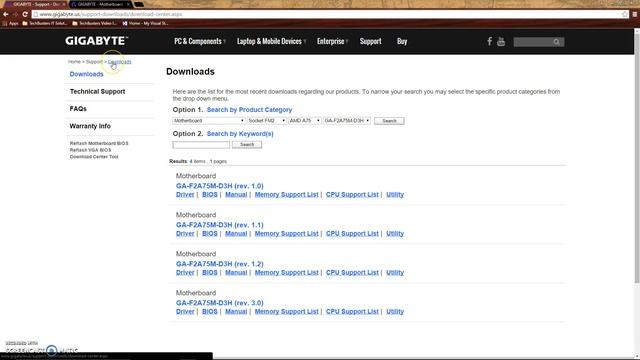The width and height of the screenshot is (640, 360).
Task: Open Gigabyte YouTube channel icon
Action: (x=501, y=41)
